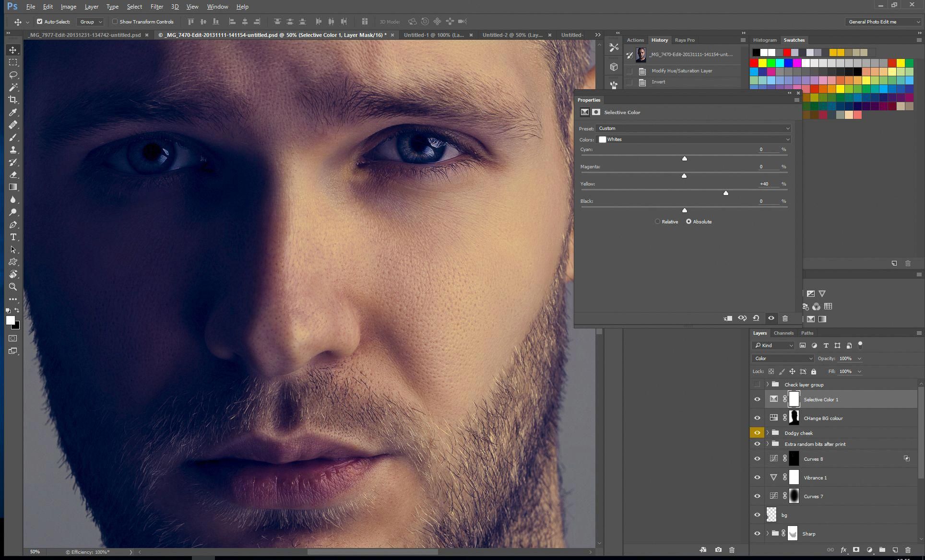925x560 pixels.
Task: Uncheck the Auto-Select checkbox
Action: [x=40, y=22]
